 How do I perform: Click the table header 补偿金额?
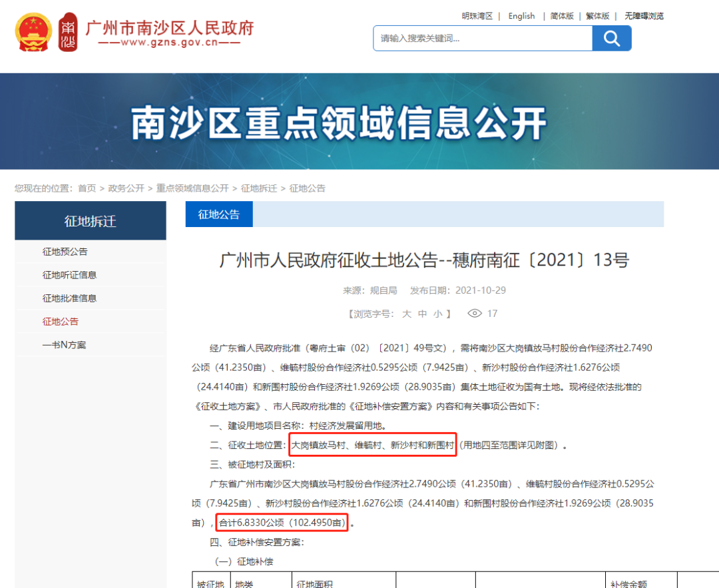628,584
